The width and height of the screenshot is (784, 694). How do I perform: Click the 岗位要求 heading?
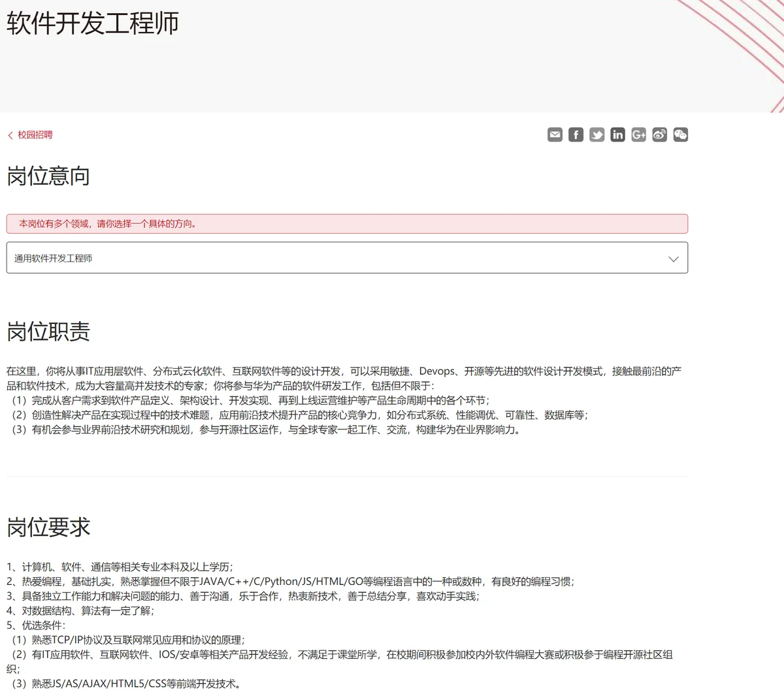(48, 527)
